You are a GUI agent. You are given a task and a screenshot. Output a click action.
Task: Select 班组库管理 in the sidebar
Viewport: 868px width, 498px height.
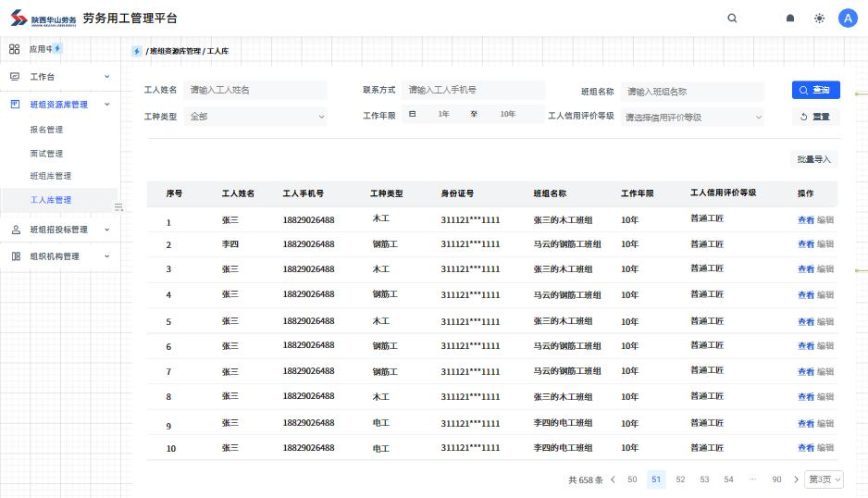[x=50, y=176]
